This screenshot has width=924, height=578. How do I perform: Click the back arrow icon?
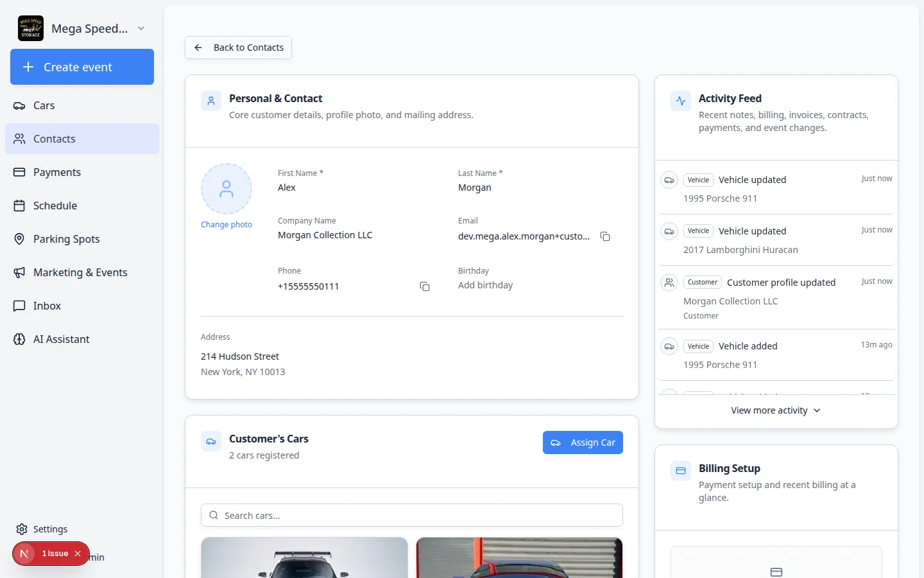coord(198,48)
